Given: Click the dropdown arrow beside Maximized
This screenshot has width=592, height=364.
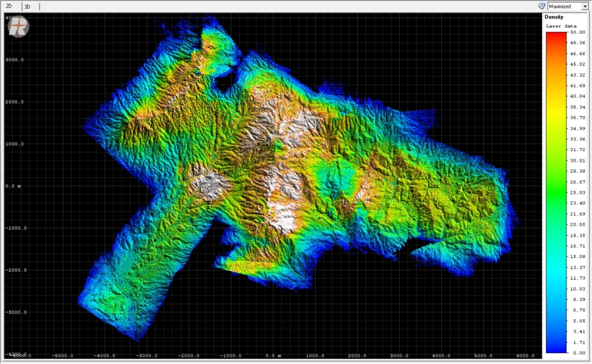Looking at the screenshot, I should pyautogui.click(x=586, y=6).
